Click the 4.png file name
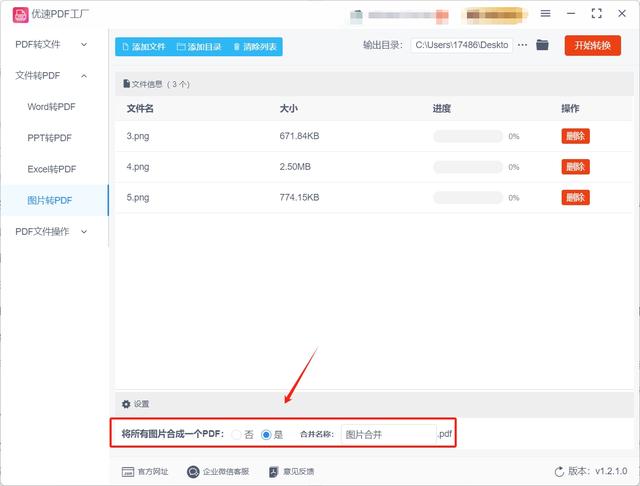640x486 pixels. point(138,166)
